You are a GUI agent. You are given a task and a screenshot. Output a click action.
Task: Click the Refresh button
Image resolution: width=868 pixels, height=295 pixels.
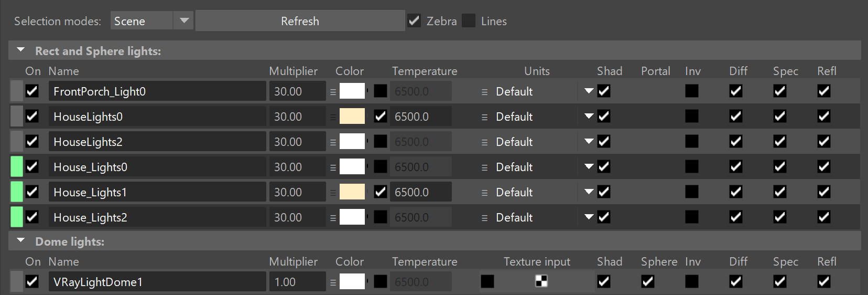pos(300,21)
